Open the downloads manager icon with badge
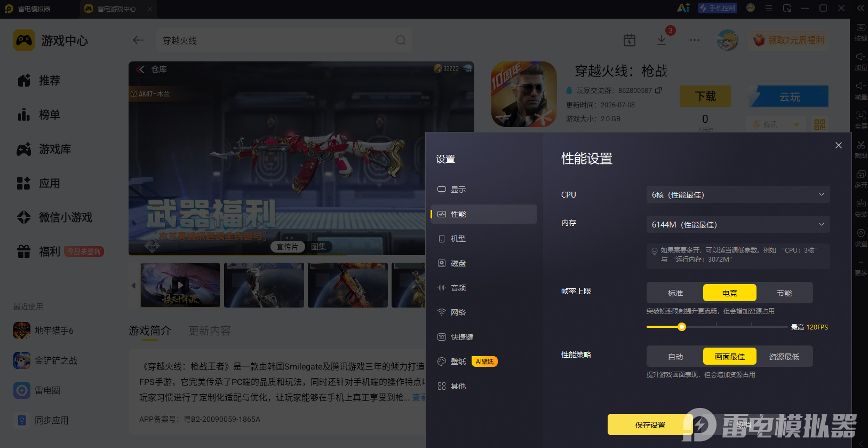 [662, 40]
